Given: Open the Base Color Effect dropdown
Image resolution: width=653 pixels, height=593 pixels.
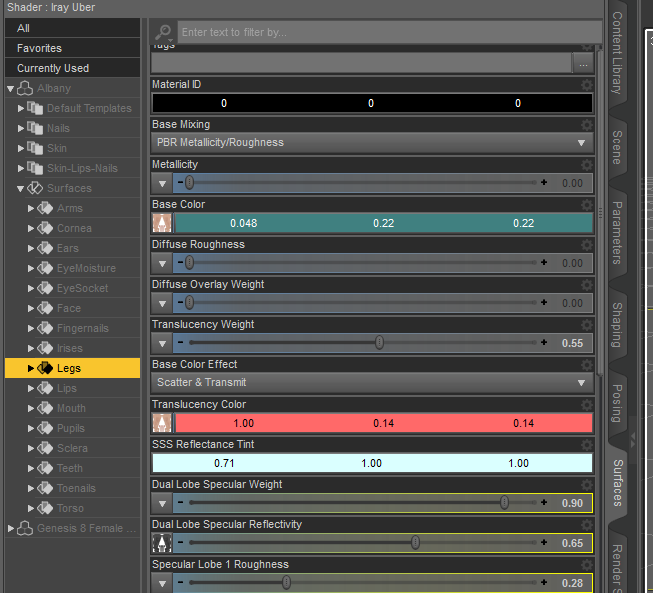Looking at the screenshot, I should [x=372, y=383].
